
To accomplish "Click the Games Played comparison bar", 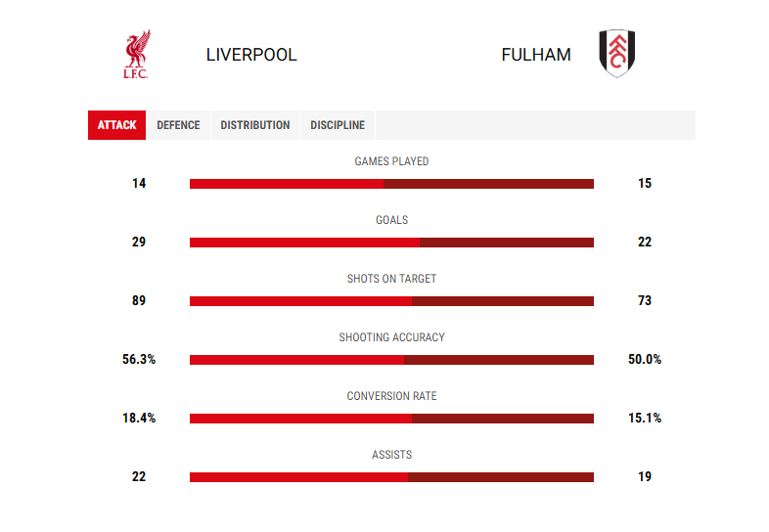I will tap(392, 184).
